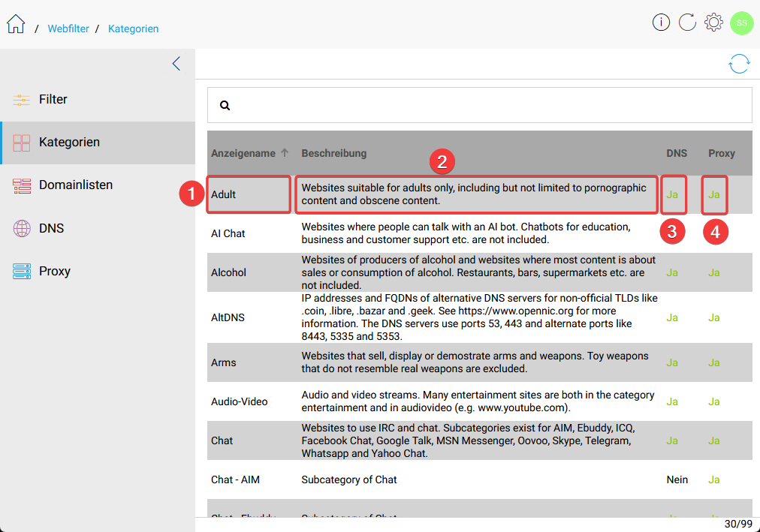The width and height of the screenshot is (760, 532).
Task: Sort by Anzeigename column arrow
Action: pyautogui.click(x=285, y=153)
